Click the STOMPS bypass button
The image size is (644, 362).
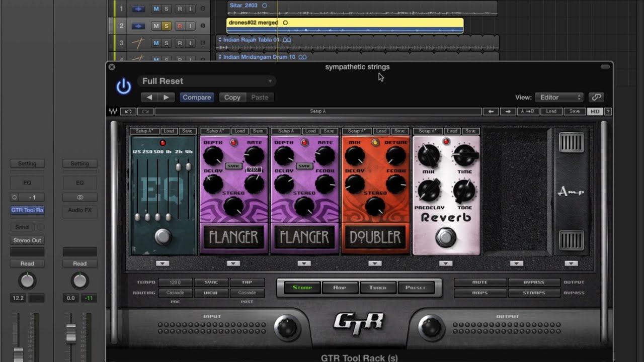click(x=534, y=293)
